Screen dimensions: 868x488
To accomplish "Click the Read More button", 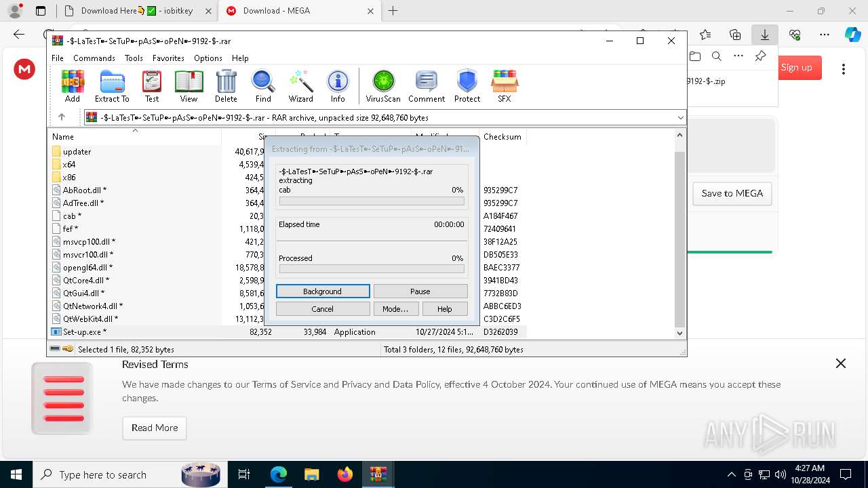I will [x=155, y=428].
